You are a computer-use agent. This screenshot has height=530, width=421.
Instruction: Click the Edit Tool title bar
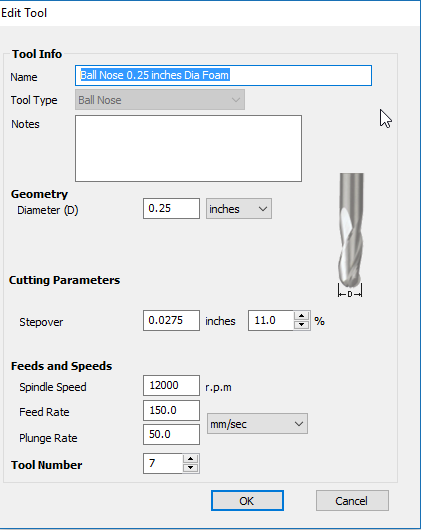tap(209, 13)
